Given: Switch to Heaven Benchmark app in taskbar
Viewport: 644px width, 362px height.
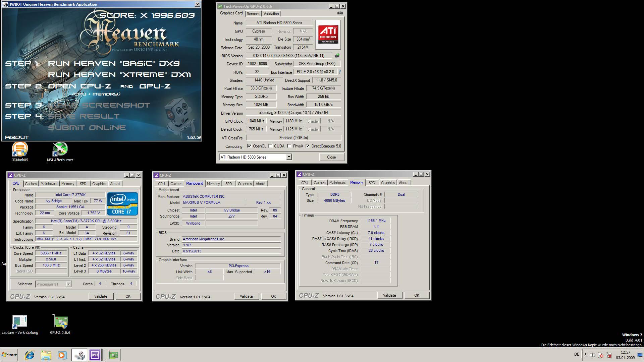Looking at the screenshot, I should [79, 355].
